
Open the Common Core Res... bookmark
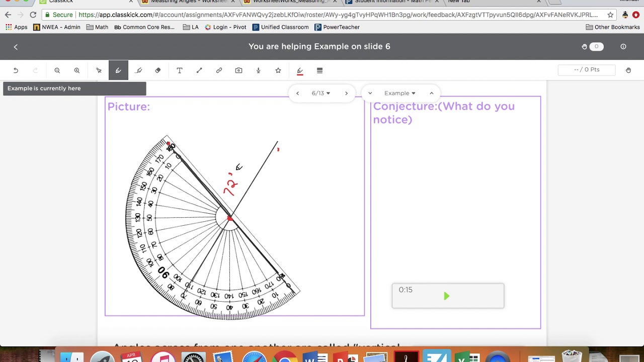coord(144,27)
